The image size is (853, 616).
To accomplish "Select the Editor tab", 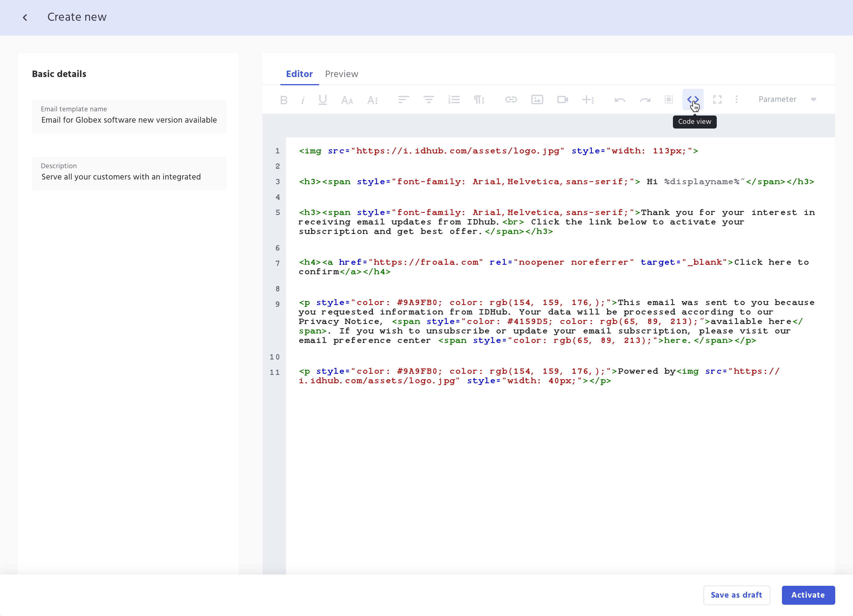I will 299,74.
